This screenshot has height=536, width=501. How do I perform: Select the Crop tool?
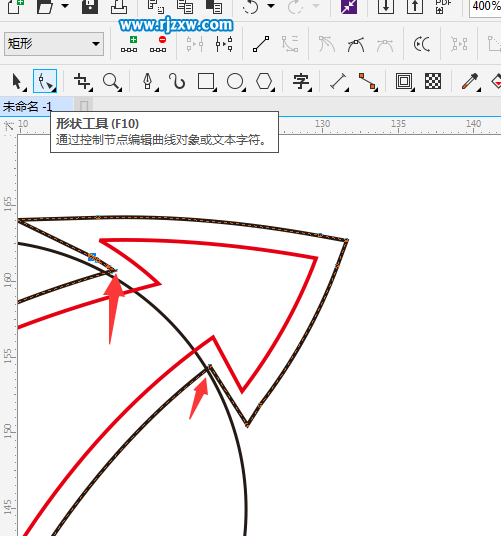point(83,81)
